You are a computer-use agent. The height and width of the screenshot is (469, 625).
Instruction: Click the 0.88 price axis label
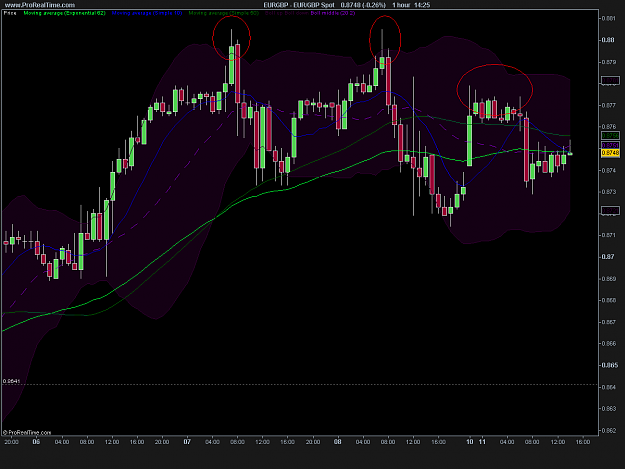[x=608, y=40]
